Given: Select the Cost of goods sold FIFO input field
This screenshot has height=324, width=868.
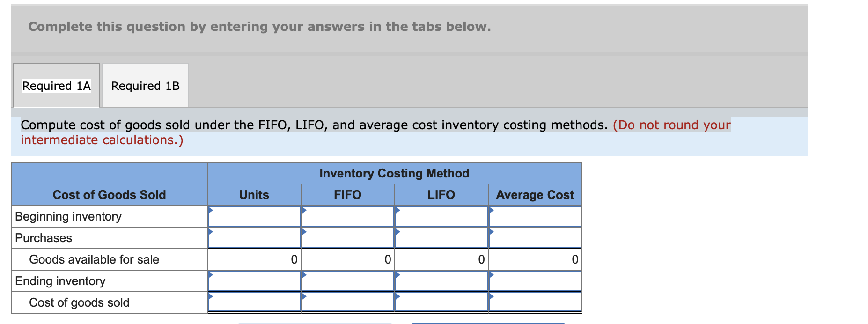Looking at the screenshot, I should tap(347, 302).
